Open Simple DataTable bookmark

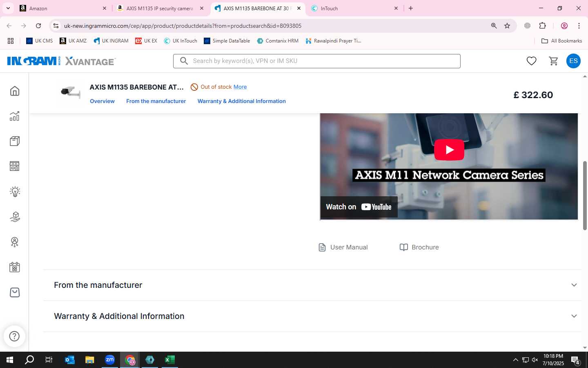[x=227, y=41]
